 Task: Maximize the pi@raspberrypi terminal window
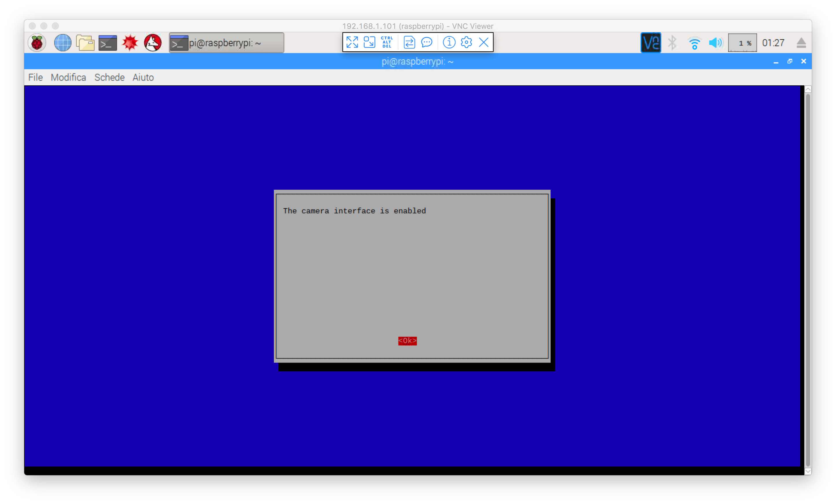click(790, 61)
